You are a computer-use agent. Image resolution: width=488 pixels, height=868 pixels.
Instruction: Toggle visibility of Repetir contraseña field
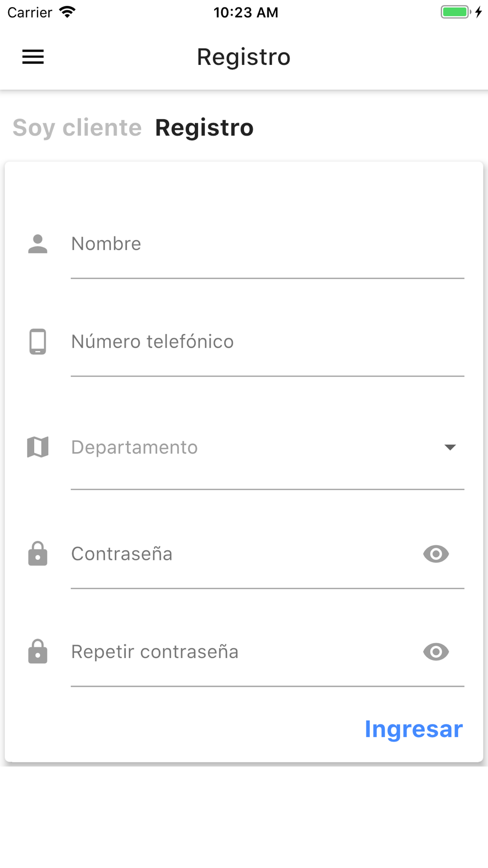pyautogui.click(x=436, y=652)
